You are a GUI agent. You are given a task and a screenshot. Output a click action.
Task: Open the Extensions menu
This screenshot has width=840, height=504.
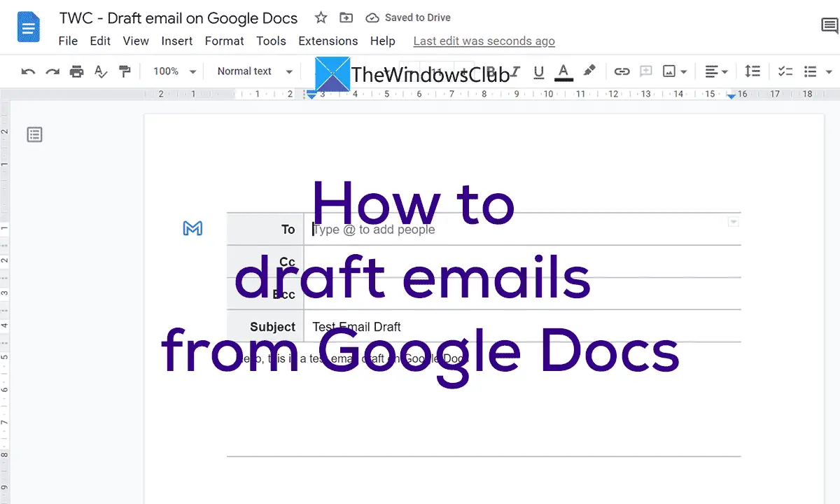pos(328,41)
